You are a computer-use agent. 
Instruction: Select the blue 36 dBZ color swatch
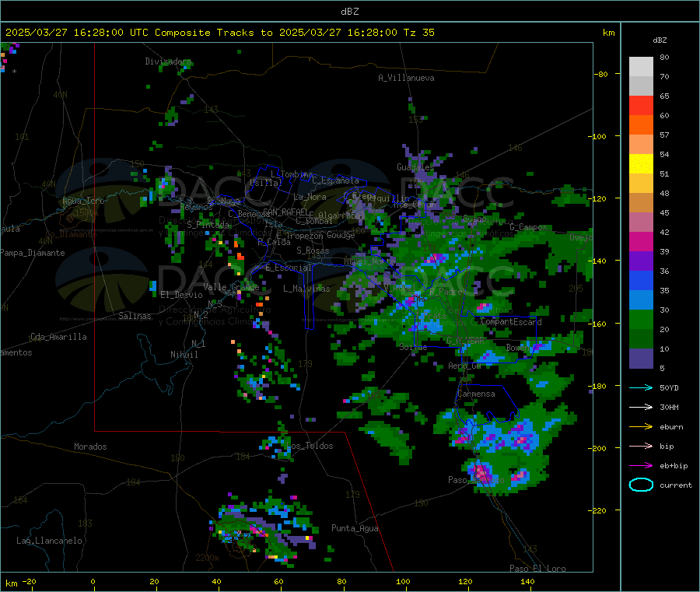click(x=641, y=280)
